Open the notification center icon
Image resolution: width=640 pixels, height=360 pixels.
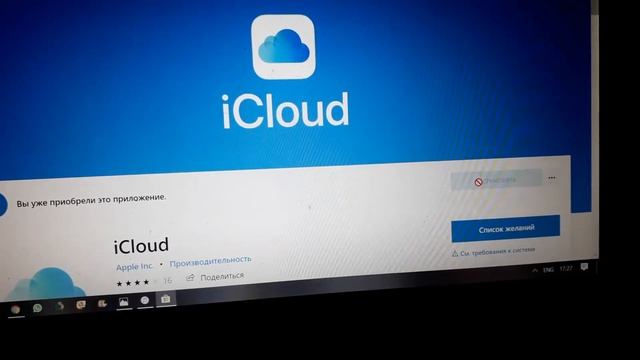click(584, 267)
